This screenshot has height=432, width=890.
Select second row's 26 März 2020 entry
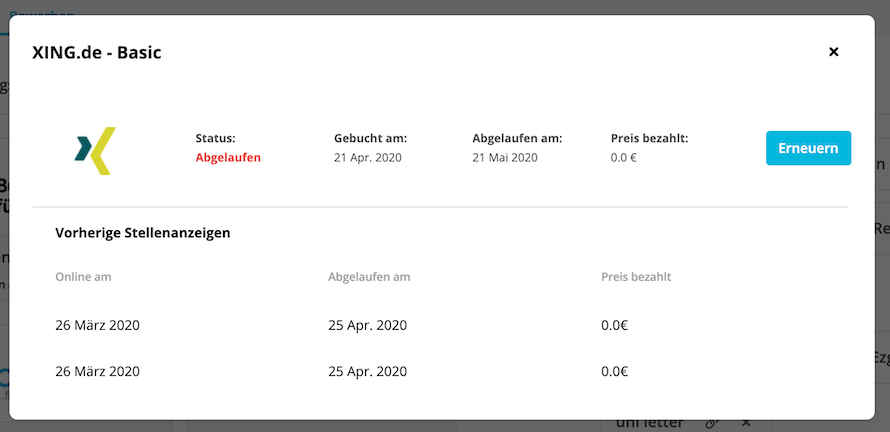pyautogui.click(x=98, y=371)
